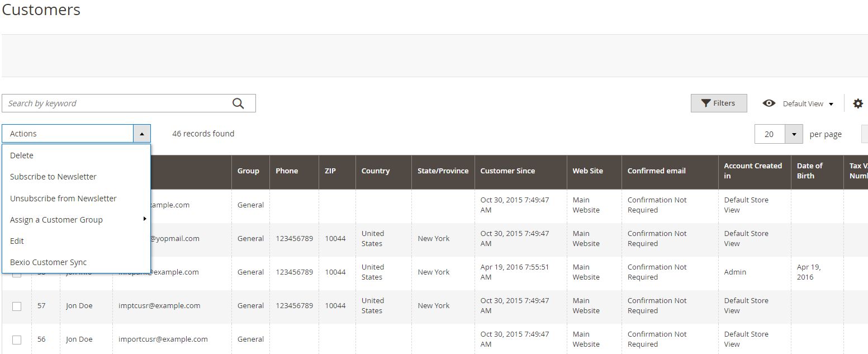Check the checkbox for customer 56
868x354 pixels.
[x=17, y=339]
